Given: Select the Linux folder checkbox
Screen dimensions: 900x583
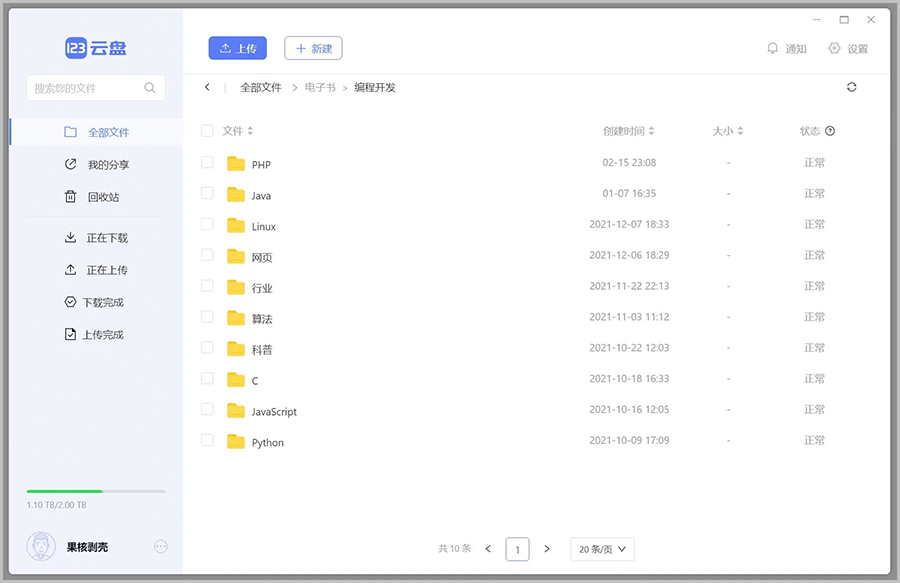Looking at the screenshot, I should (207, 224).
